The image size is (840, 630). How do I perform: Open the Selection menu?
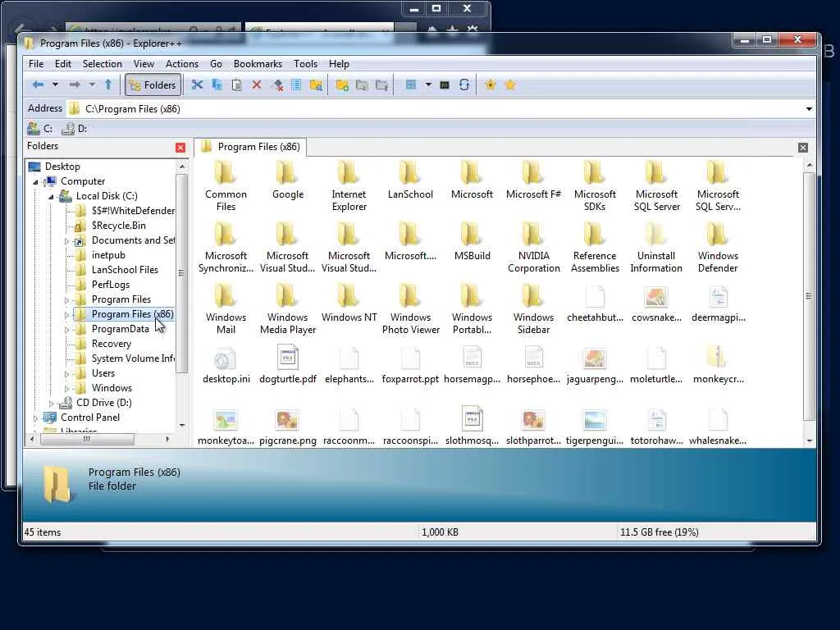tap(103, 64)
